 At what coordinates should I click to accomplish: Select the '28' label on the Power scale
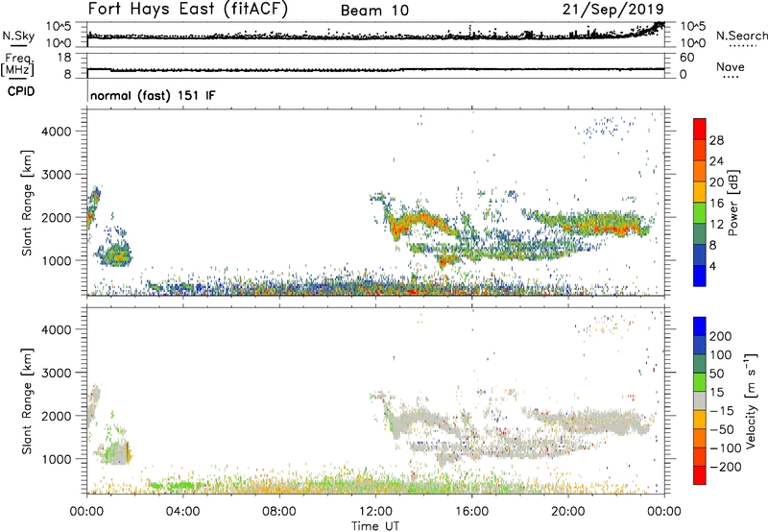(716, 140)
